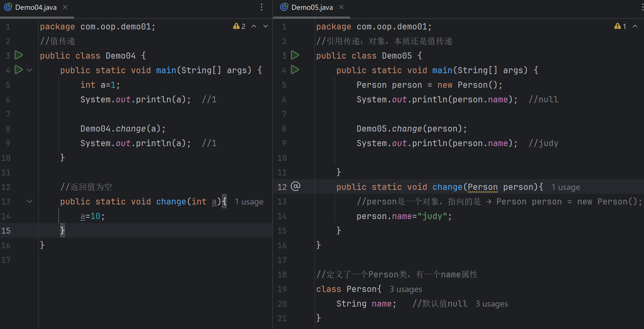
Task: Run Demo04 class from gutter icon
Action: click(19, 55)
